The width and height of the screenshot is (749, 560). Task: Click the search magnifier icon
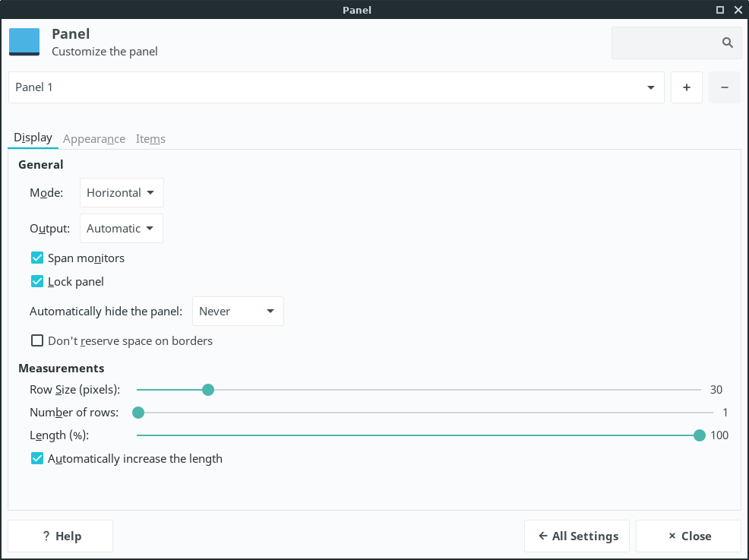(x=727, y=43)
